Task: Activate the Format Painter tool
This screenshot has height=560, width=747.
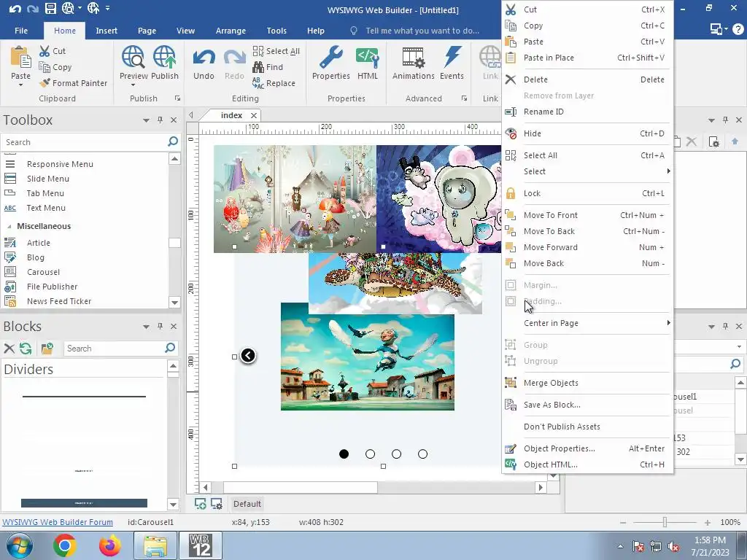Action: [74, 83]
